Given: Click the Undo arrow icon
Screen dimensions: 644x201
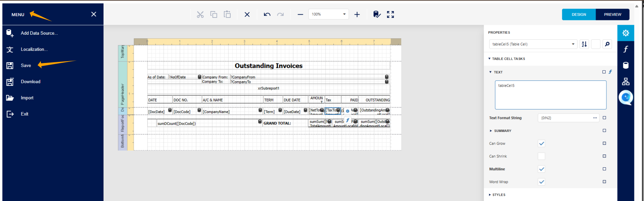Looking at the screenshot, I should (267, 15).
